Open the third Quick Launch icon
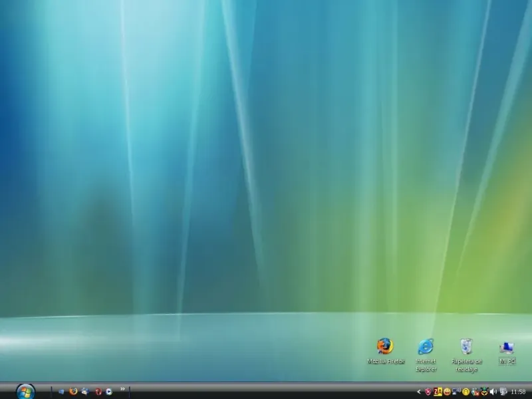This screenshot has height=399, width=532. pos(85,392)
